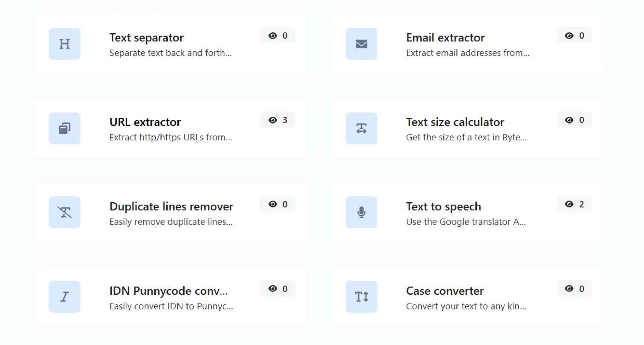Screen dimensions: 644x345
Task: Click the Text separator H icon
Action: (64, 44)
